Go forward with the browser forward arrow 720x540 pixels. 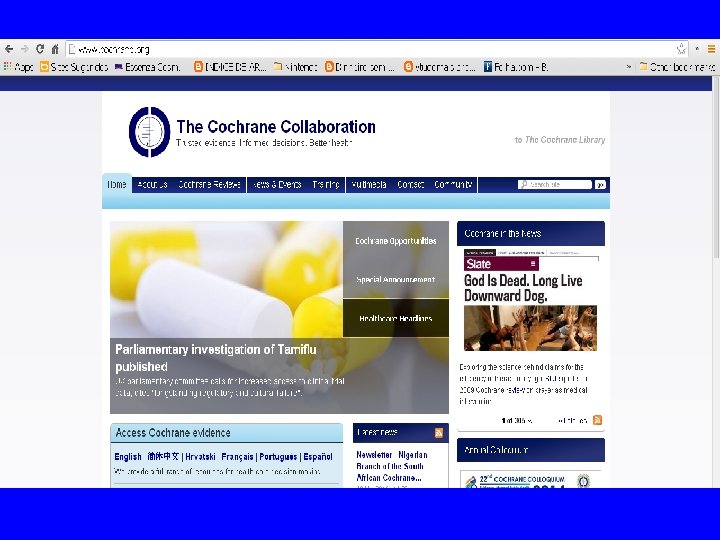(x=25, y=49)
